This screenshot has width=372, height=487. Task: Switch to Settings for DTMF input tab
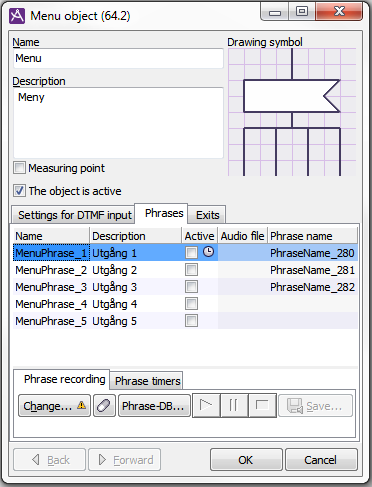click(73, 215)
